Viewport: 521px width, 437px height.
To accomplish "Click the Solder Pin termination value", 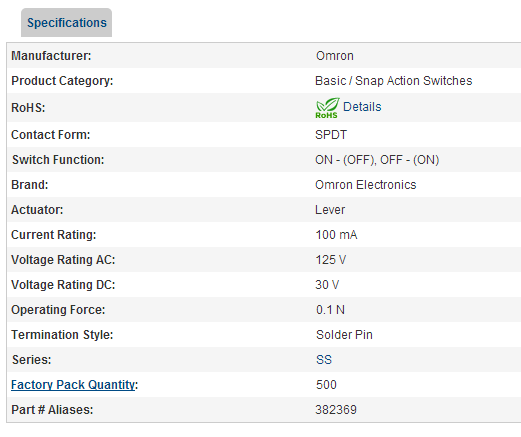I will pyautogui.click(x=344, y=335).
